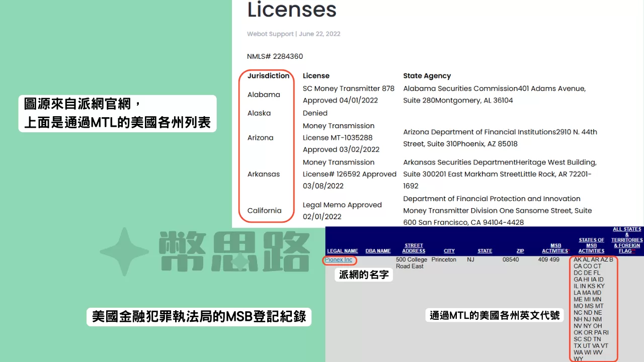The height and width of the screenshot is (362, 644).
Task: Click Alabama Securities Commission agency address
Action: (x=494, y=95)
